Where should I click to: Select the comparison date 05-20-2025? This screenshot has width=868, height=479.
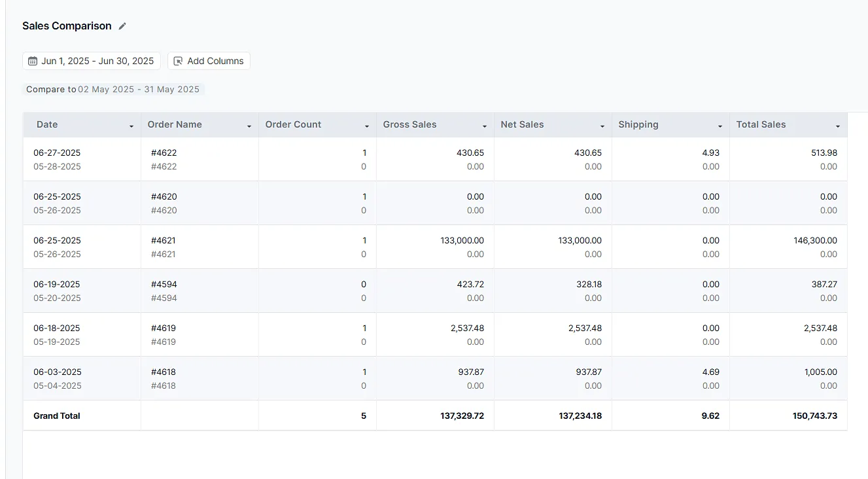(x=57, y=298)
